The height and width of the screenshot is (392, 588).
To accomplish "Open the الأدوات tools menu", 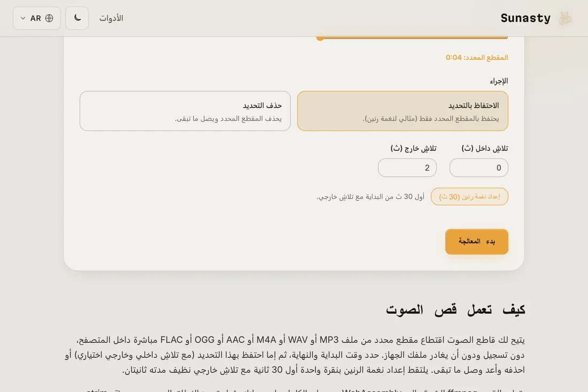I will 111,18.
